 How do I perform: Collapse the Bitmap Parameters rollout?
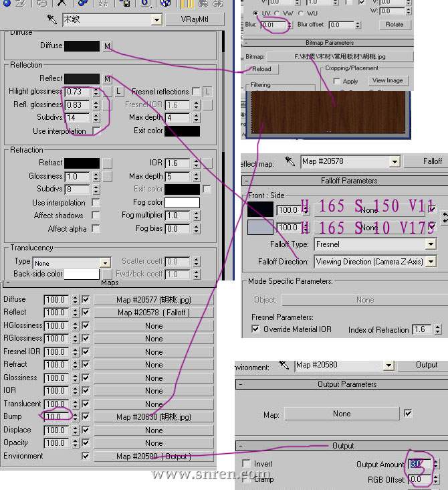coord(328,43)
